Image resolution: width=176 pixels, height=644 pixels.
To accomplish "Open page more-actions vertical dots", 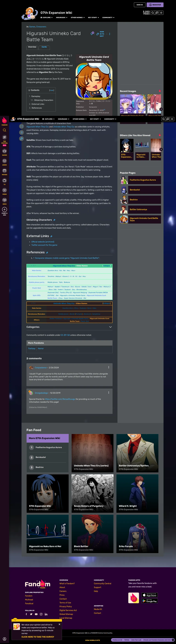I will (x=110, y=34).
